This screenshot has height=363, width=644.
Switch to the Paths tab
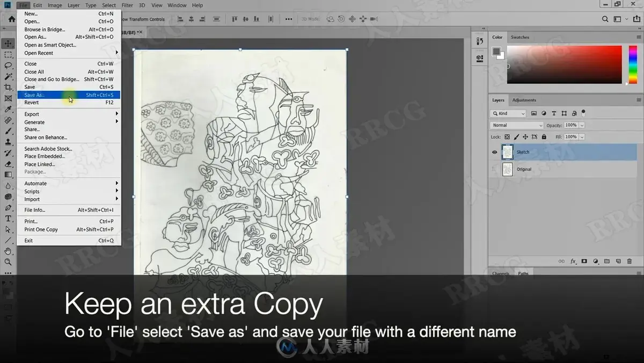click(523, 273)
